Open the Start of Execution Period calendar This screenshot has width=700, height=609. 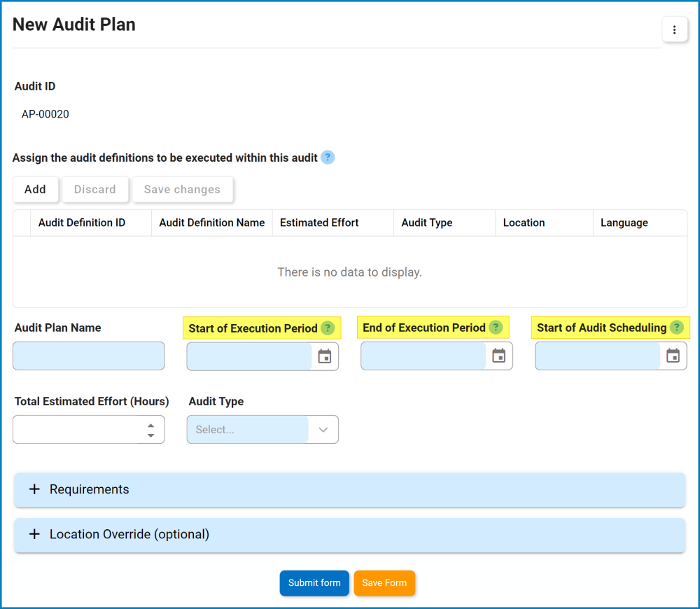323,356
